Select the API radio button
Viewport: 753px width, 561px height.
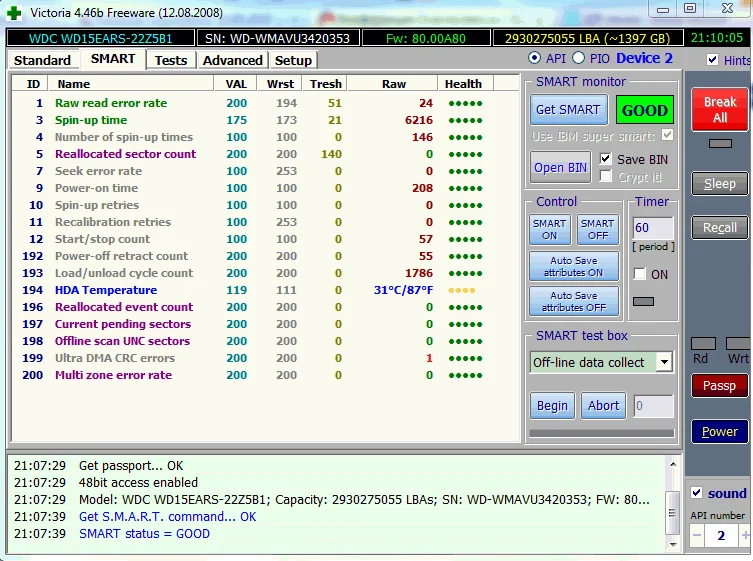(534, 59)
